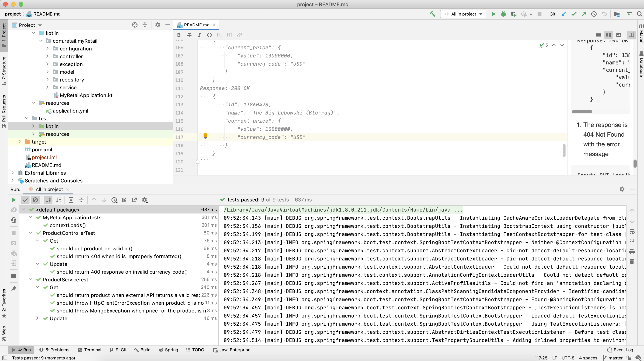Show Git history clock icon

point(594,14)
